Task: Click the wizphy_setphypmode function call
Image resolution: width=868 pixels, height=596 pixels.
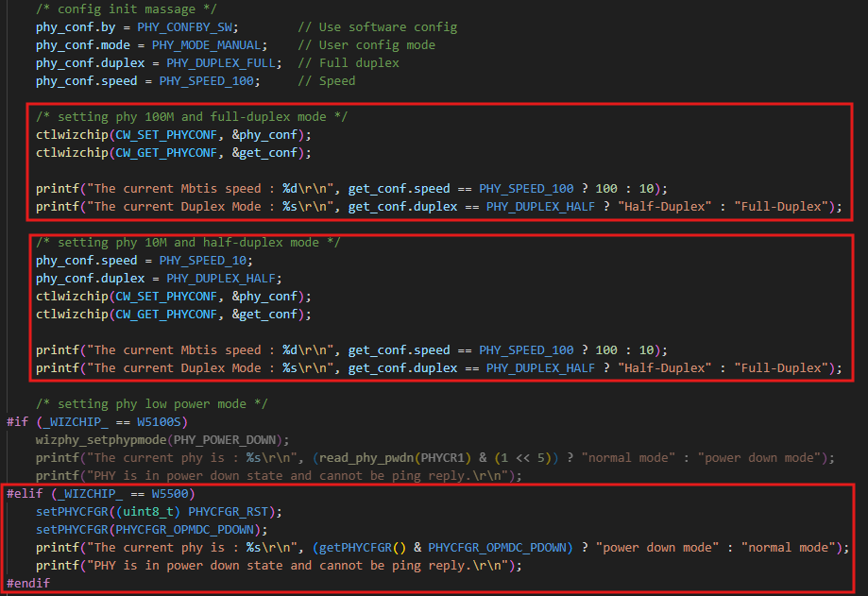Action: (x=101, y=440)
